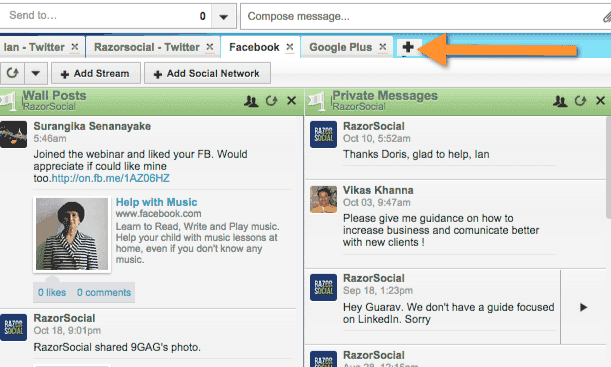Close the Google Plus tab
This screenshot has width=611, height=367.
click(383, 47)
